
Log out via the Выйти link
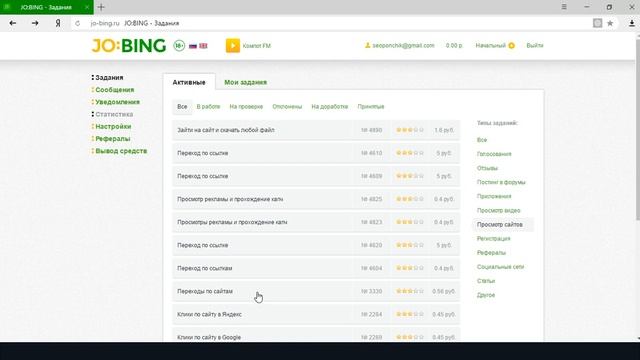[x=535, y=45]
